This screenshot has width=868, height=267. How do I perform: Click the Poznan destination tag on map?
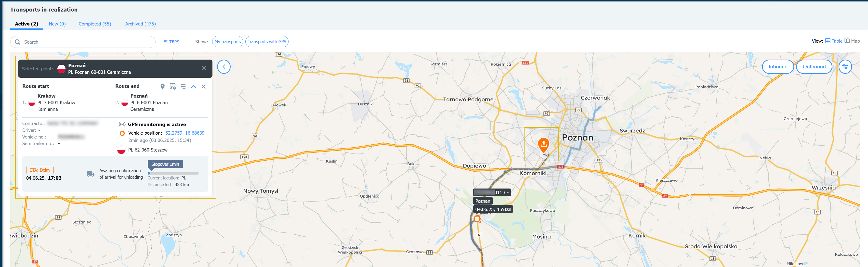click(483, 201)
